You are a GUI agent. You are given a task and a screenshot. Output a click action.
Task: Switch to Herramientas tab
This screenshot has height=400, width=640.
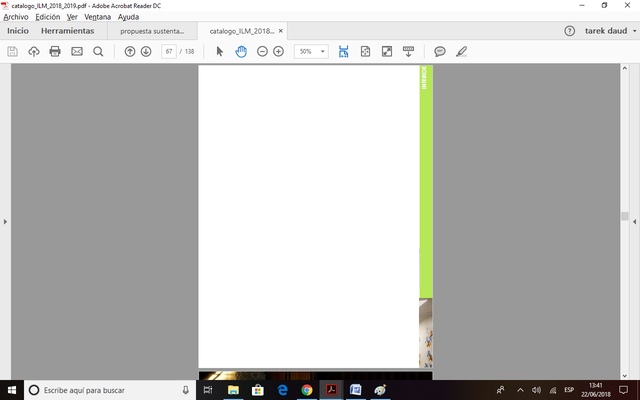tap(68, 31)
